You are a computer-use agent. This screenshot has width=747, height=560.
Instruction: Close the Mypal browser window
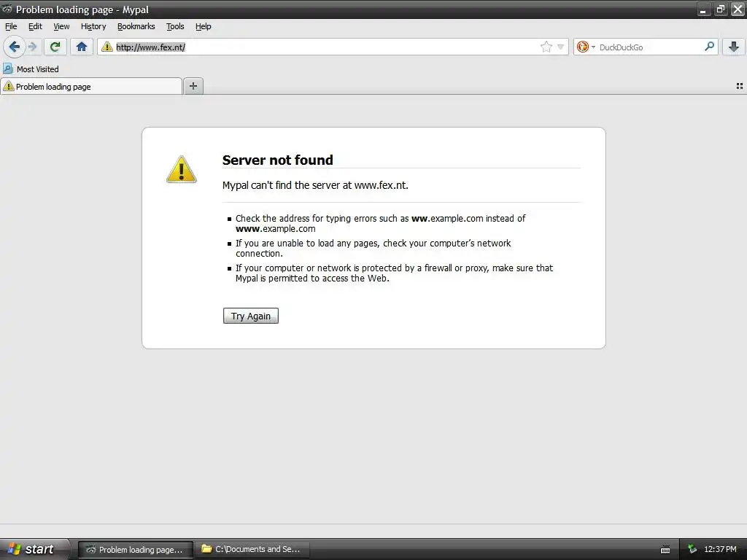click(738, 9)
